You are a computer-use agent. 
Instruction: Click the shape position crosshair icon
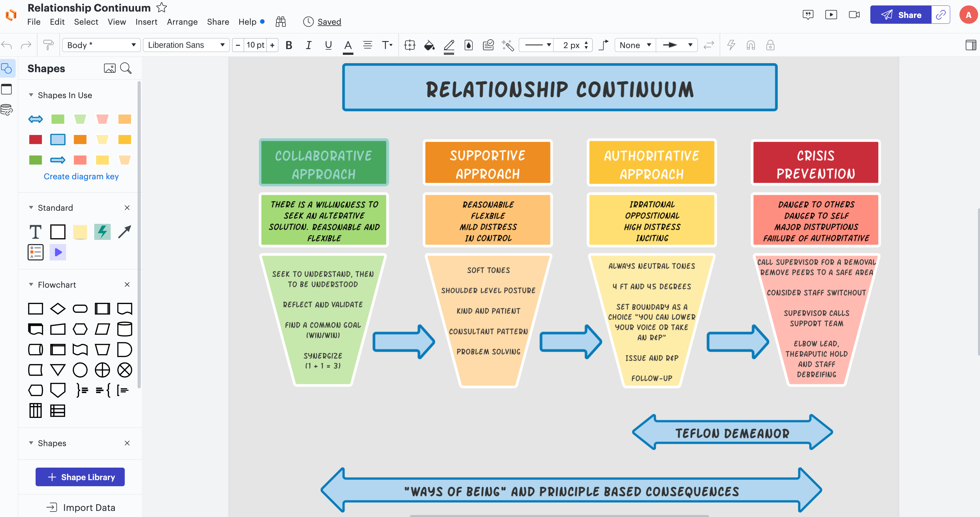pyautogui.click(x=410, y=45)
